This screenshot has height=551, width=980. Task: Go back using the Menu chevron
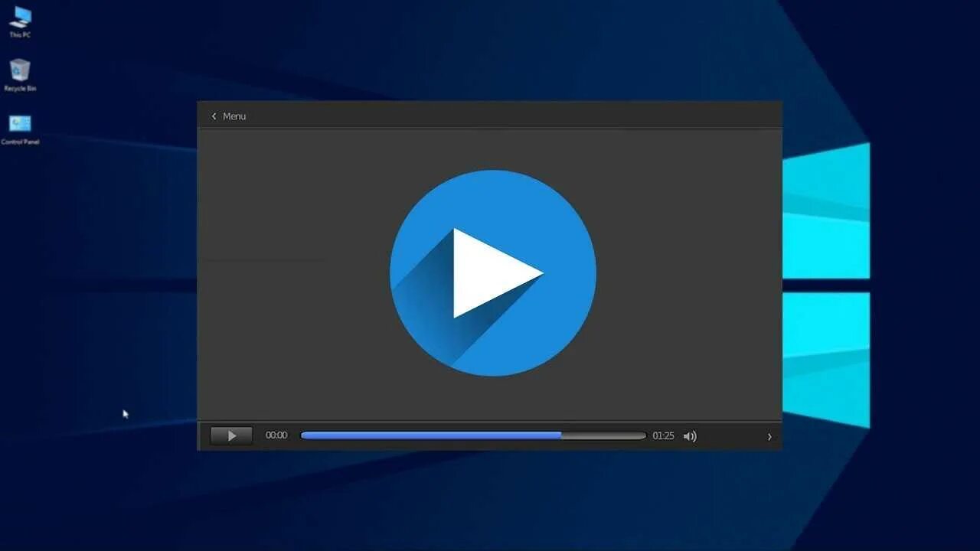[x=214, y=116]
